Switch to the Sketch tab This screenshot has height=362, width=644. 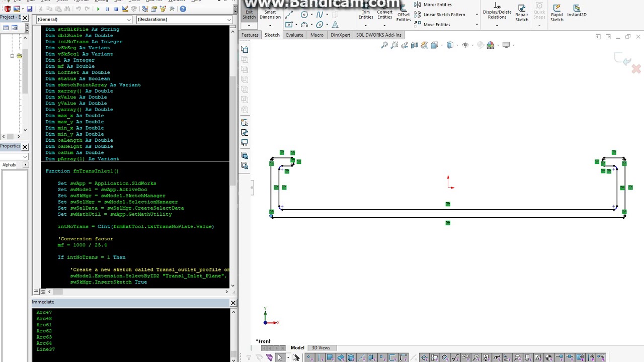[272, 35]
